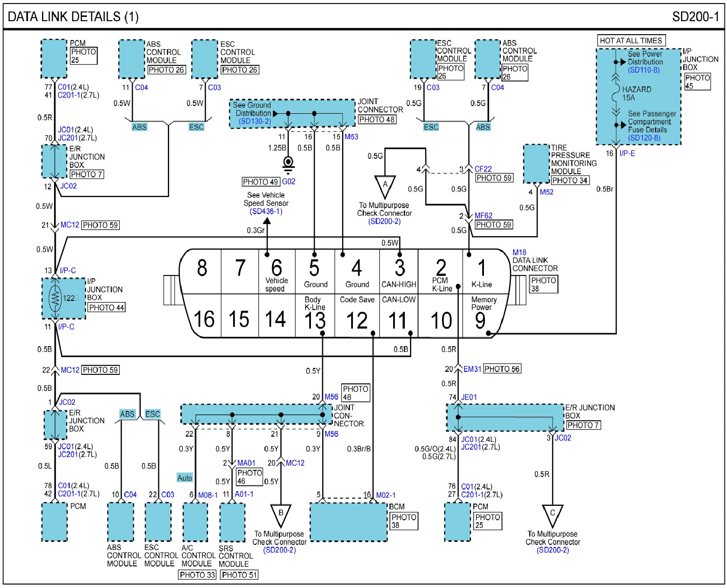
Task: Open the SD120-8 fuse details link
Action: 644,138
